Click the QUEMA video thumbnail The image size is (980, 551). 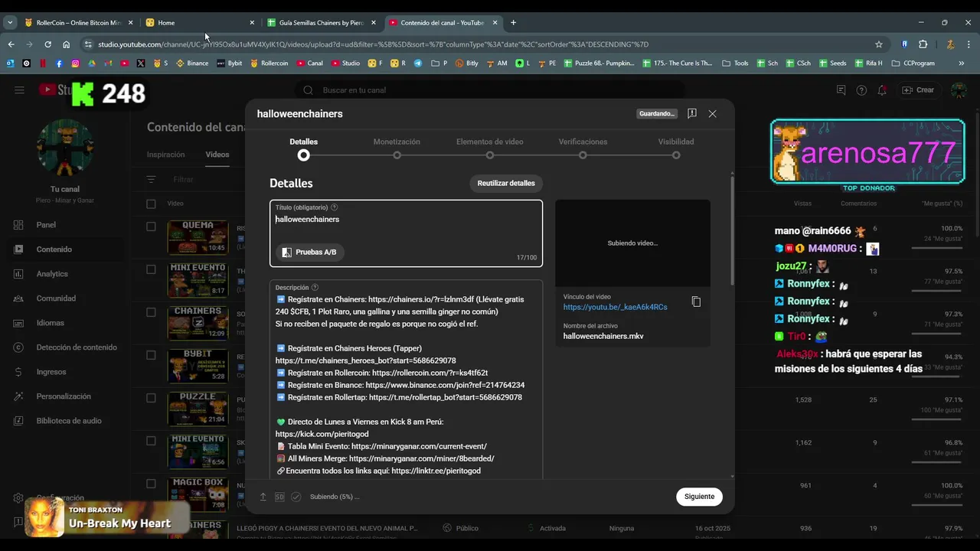pos(198,237)
